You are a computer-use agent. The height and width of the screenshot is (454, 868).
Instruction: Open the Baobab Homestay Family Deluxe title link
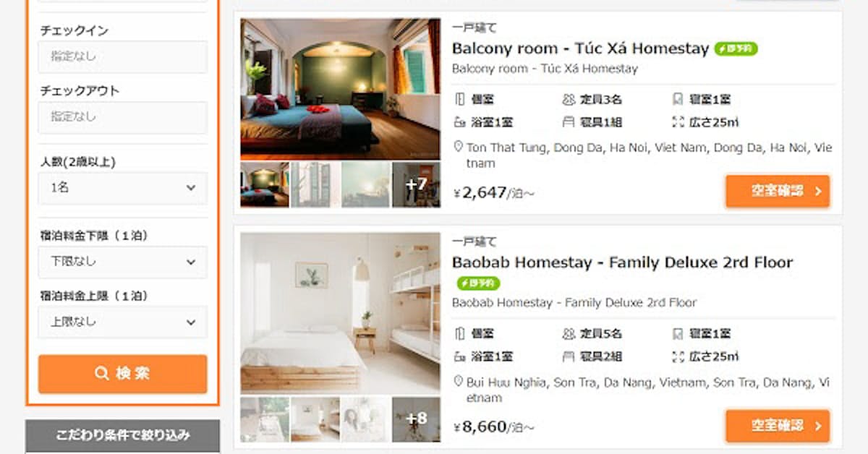623,262
